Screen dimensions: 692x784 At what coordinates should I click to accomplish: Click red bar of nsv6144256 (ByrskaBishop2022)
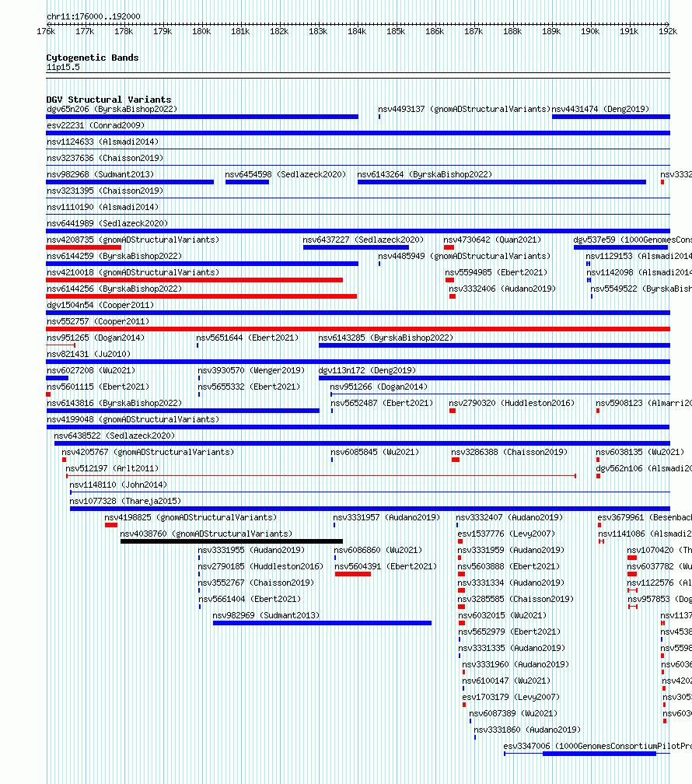click(x=201, y=296)
